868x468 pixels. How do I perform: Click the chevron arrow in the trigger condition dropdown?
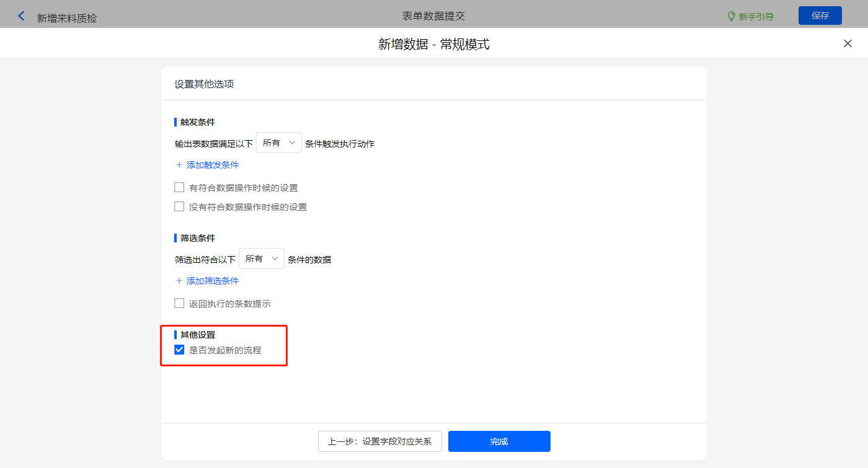(x=293, y=143)
